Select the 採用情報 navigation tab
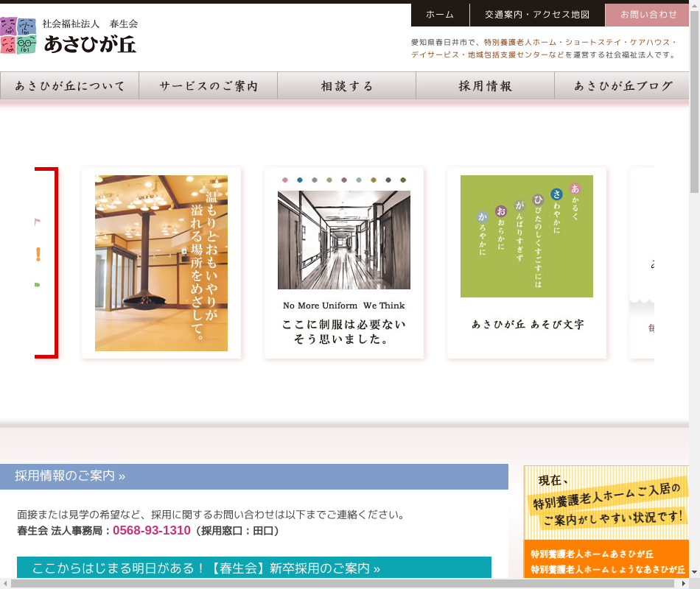The width and height of the screenshot is (700, 589). [486, 86]
